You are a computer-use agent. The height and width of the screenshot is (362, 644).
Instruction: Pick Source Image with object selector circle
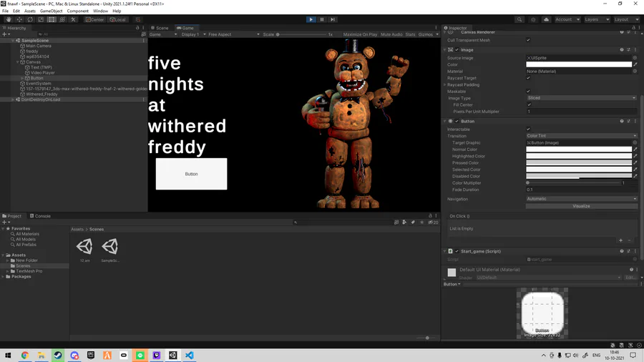pos(635,58)
